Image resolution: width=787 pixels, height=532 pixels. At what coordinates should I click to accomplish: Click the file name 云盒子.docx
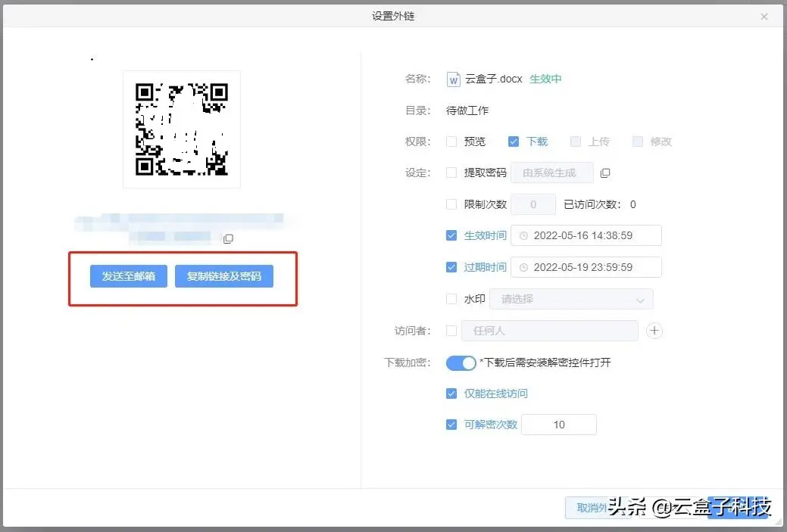(494, 79)
